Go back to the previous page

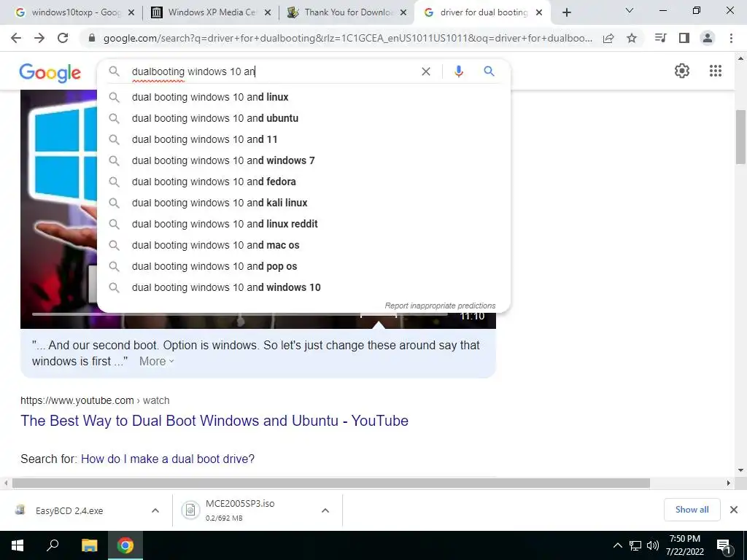(x=16, y=38)
